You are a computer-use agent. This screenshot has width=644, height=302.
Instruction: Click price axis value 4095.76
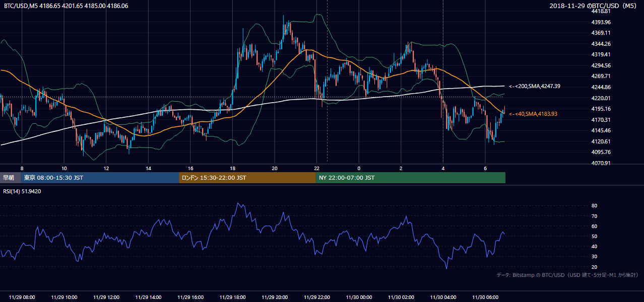coord(601,152)
